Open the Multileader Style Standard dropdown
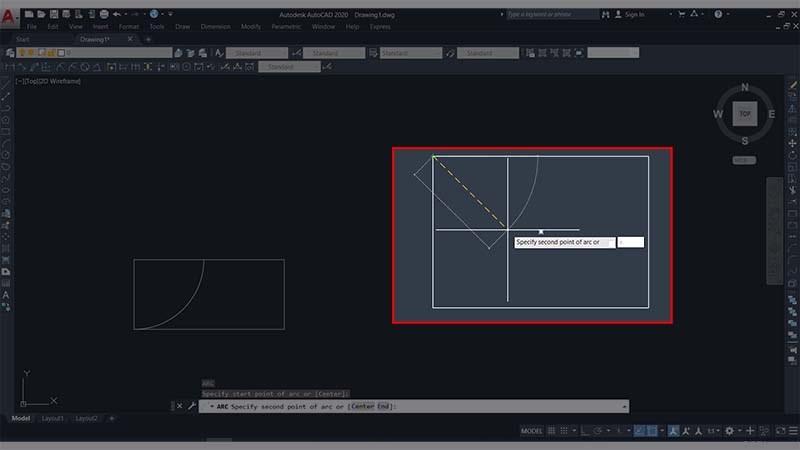The image size is (800, 450). tap(488, 53)
